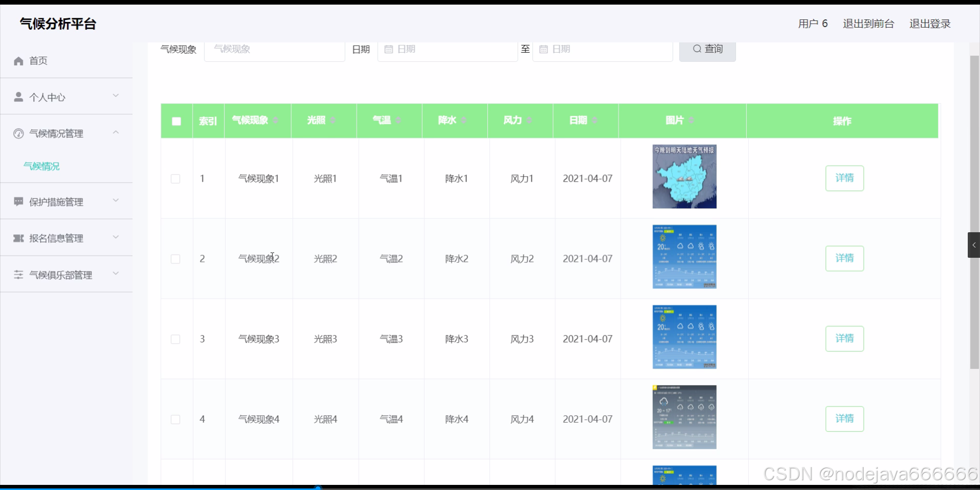
Task: Click the sort arrows on 降水 column
Action: [x=463, y=120]
